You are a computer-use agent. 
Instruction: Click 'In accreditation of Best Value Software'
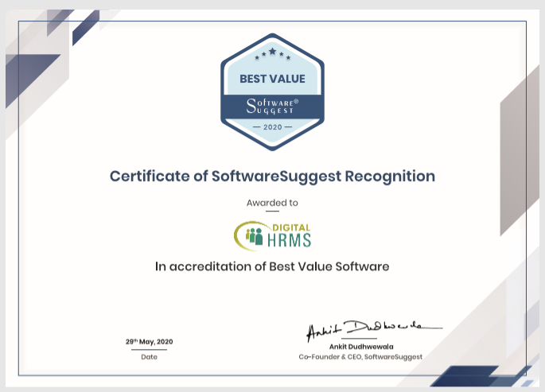(x=272, y=266)
